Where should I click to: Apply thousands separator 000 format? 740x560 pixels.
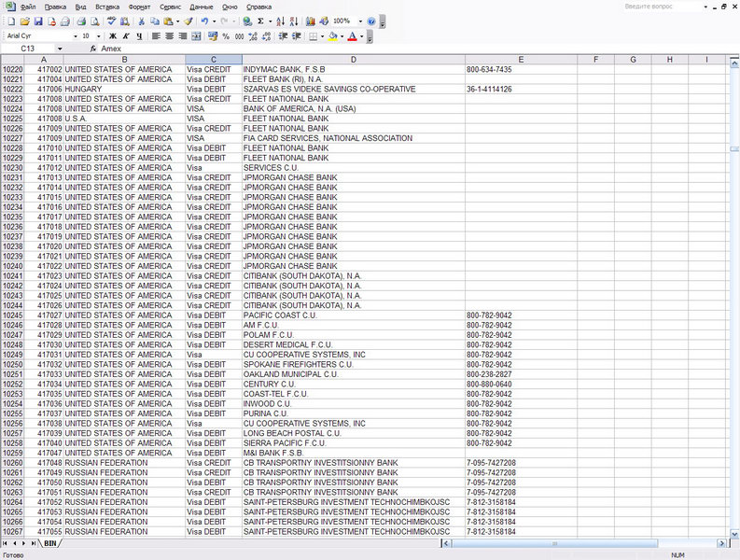(239, 36)
